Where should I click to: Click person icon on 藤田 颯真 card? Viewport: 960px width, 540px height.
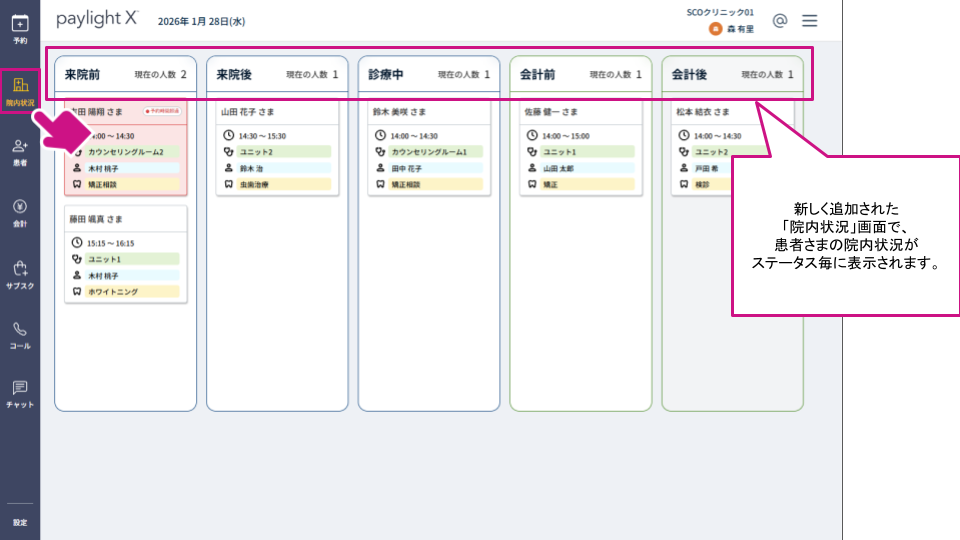click(x=77, y=276)
